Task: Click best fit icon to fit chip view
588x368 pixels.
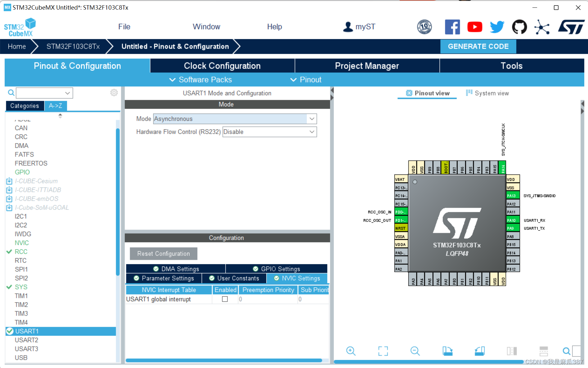Action: (x=383, y=351)
